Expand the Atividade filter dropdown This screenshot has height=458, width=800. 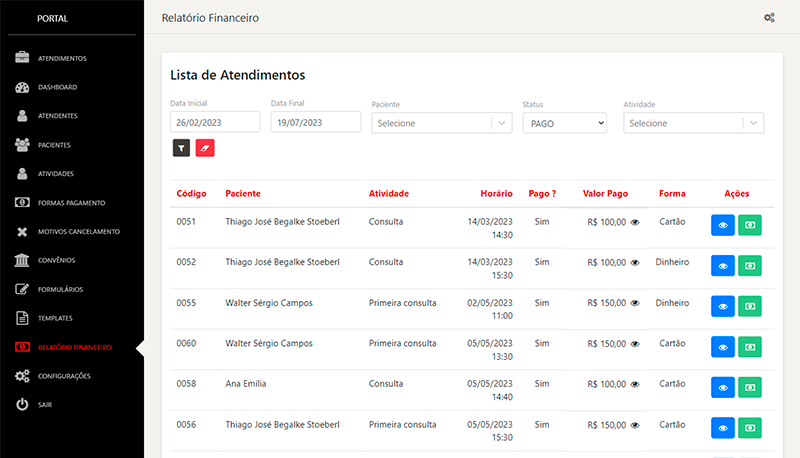tap(693, 123)
